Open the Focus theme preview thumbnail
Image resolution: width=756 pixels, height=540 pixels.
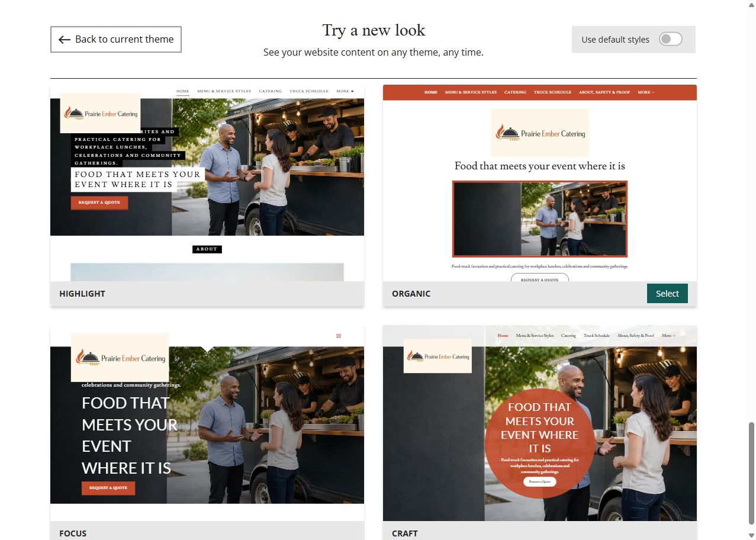(207, 423)
